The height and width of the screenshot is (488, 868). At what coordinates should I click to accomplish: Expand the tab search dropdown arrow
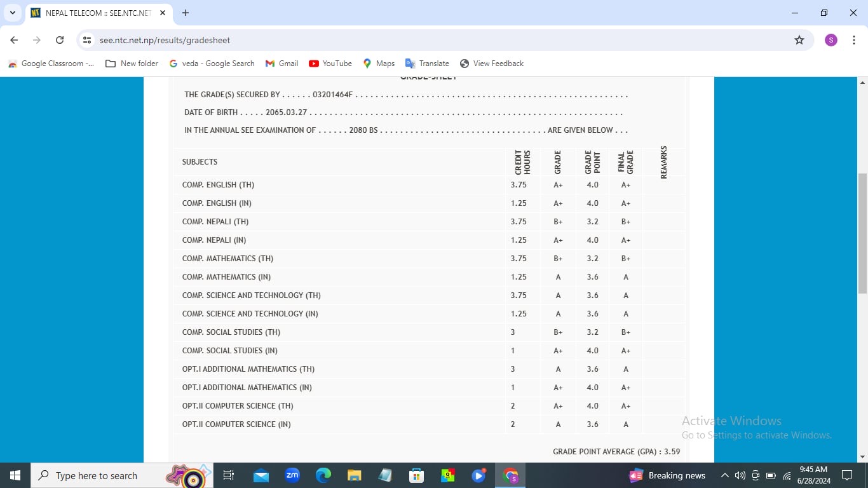click(x=13, y=13)
